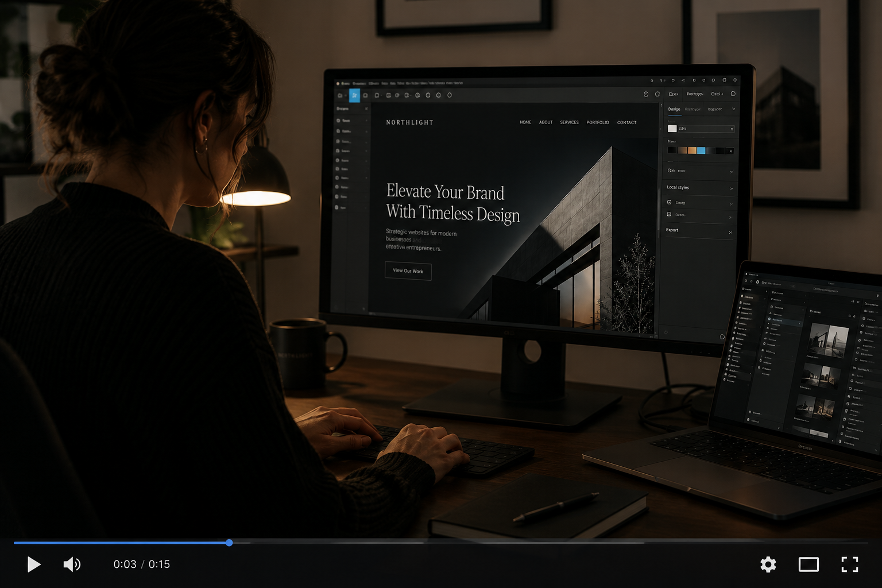Expand the Export section
The image size is (882, 588).
coord(699,230)
